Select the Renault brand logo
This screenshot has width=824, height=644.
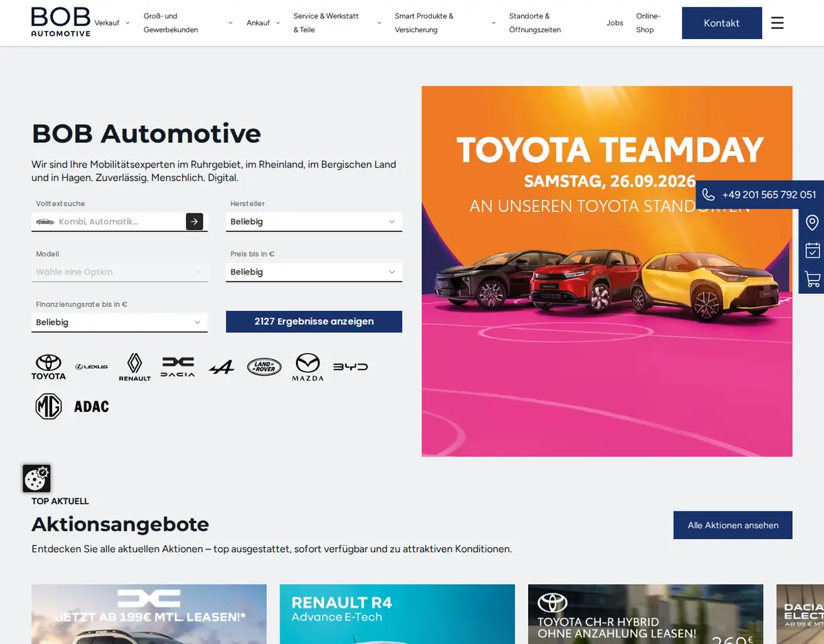click(x=135, y=367)
